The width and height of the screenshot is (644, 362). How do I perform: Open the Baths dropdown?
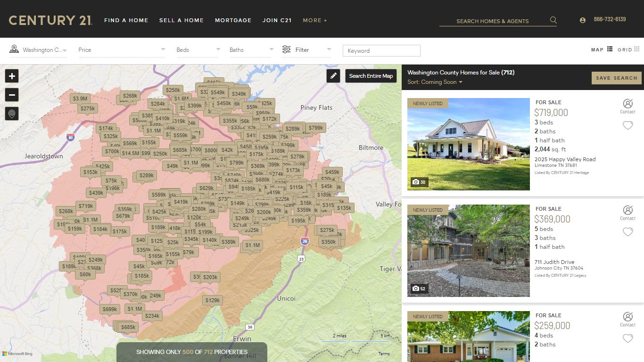click(251, 49)
